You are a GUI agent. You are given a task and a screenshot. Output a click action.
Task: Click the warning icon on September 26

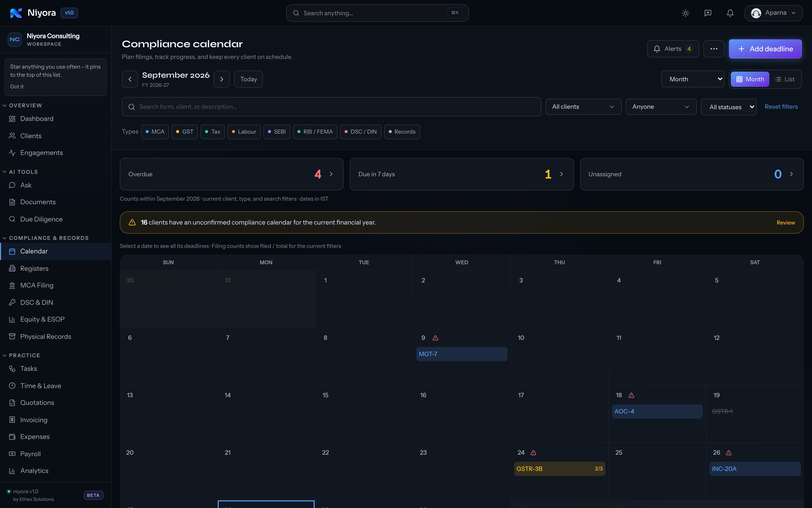coord(729,453)
